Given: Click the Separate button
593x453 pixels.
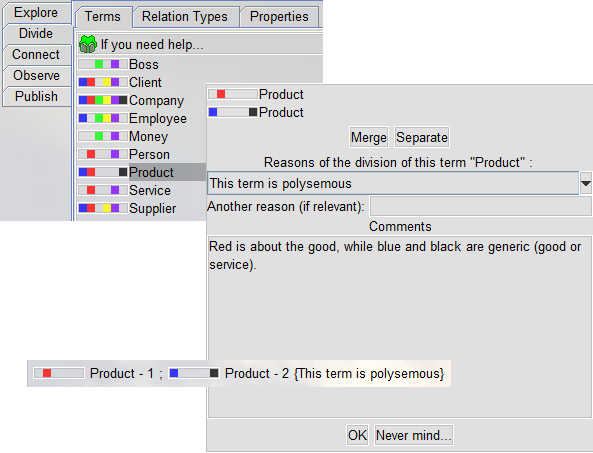Looking at the screenshot, I should coord(422,137).
